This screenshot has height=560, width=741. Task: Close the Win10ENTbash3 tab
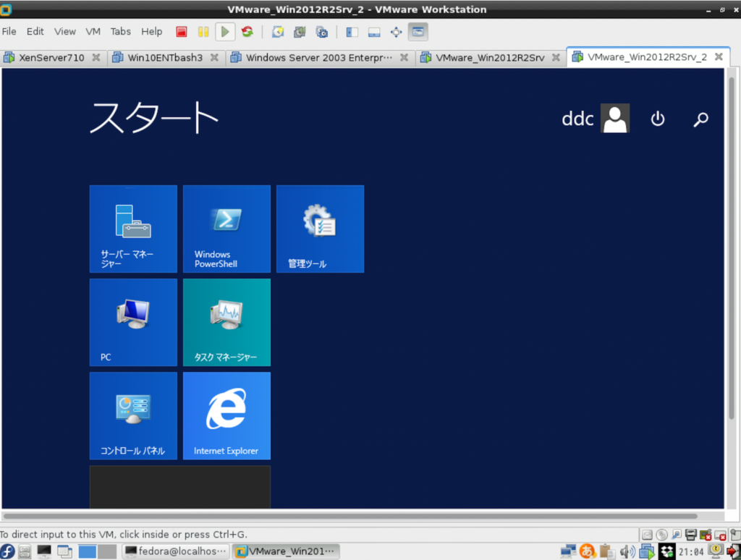[x=214, y=57]
